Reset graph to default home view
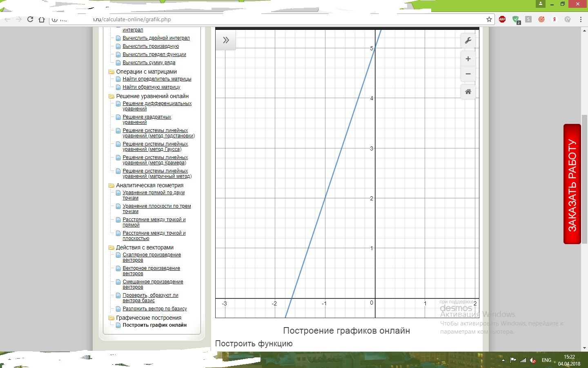This screenshot has width=588, height=368. pos(468,92)
